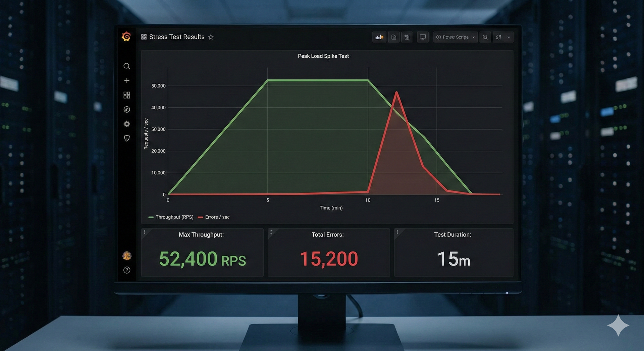The width and height of the screenshot is (644, 351).
Task: Click the Peak Load Spike Test panel title
Action: [323, 56]
